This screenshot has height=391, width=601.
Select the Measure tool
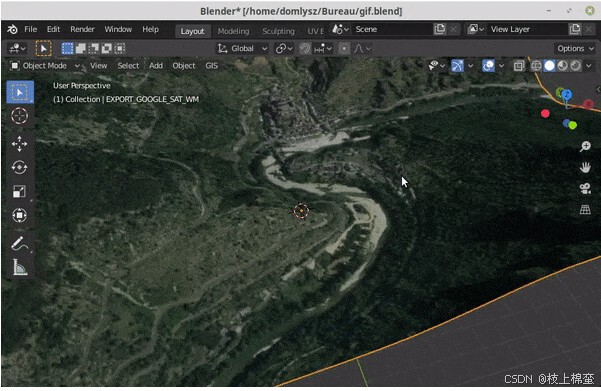tap(20, 267)
